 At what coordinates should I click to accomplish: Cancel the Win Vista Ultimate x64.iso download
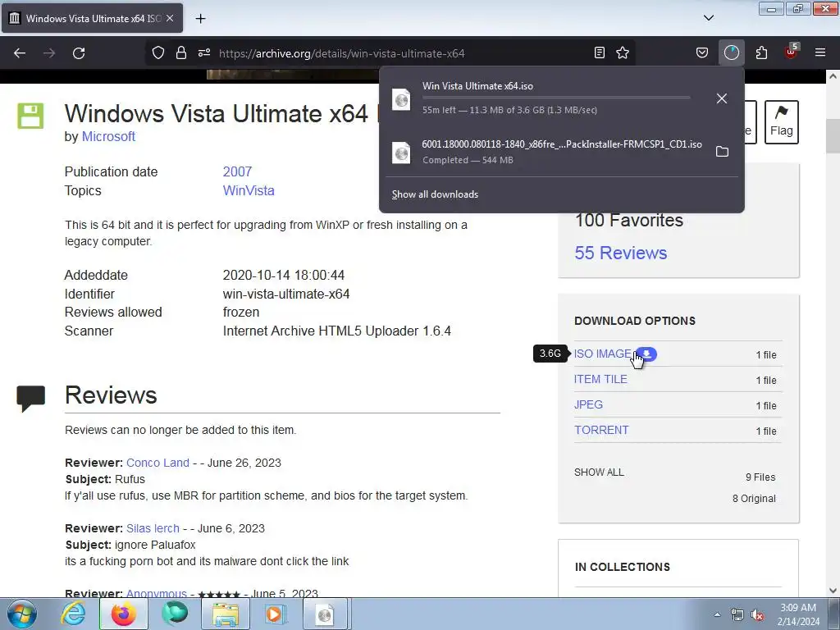point(722,98)
